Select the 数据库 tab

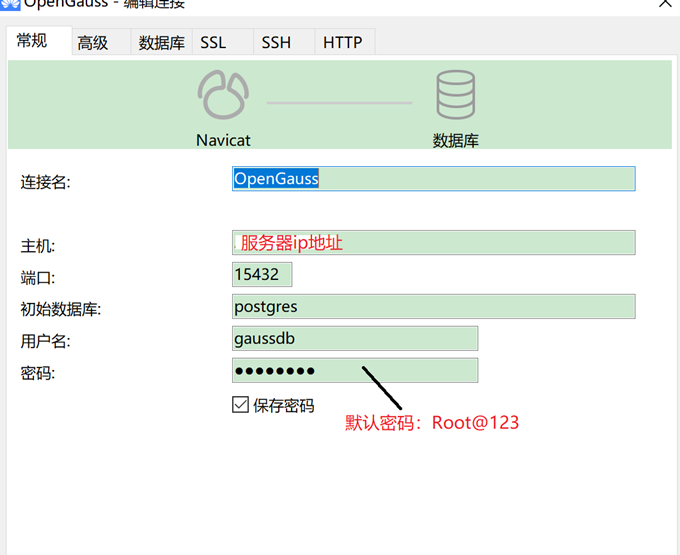click(161, 42)
